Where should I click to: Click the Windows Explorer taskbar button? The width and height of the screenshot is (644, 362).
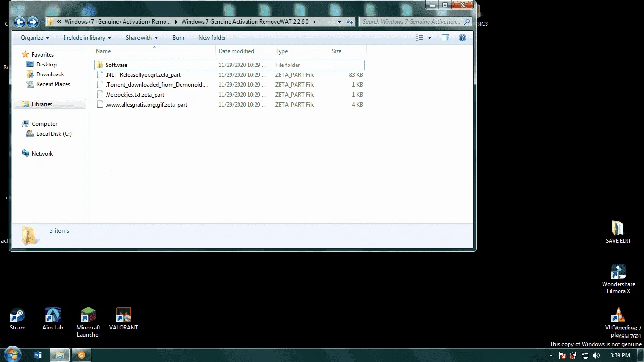pos(60,355)
